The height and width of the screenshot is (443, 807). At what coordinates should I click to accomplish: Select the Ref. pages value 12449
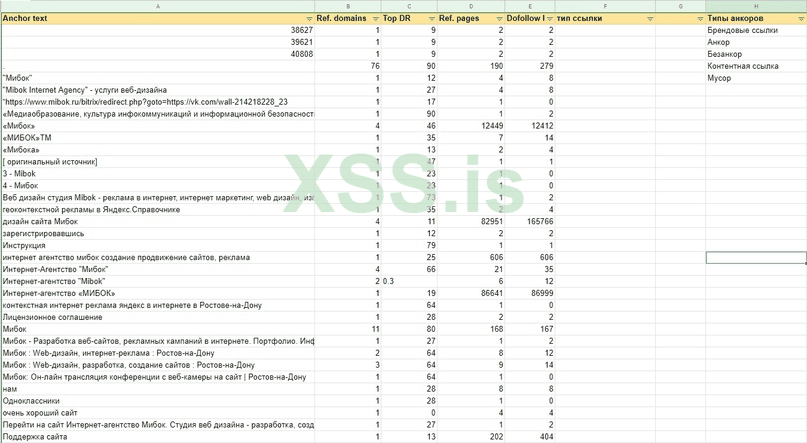point(471,126)
